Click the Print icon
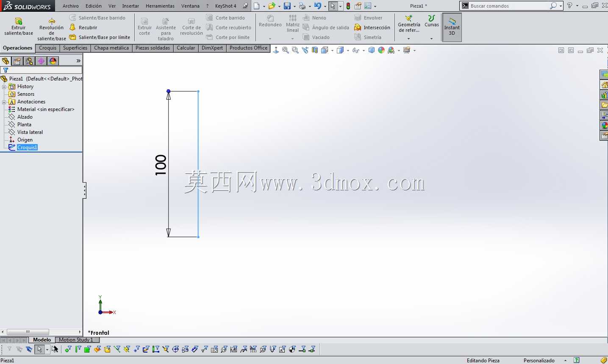608x364 pixels. click(x=302, y=6)
